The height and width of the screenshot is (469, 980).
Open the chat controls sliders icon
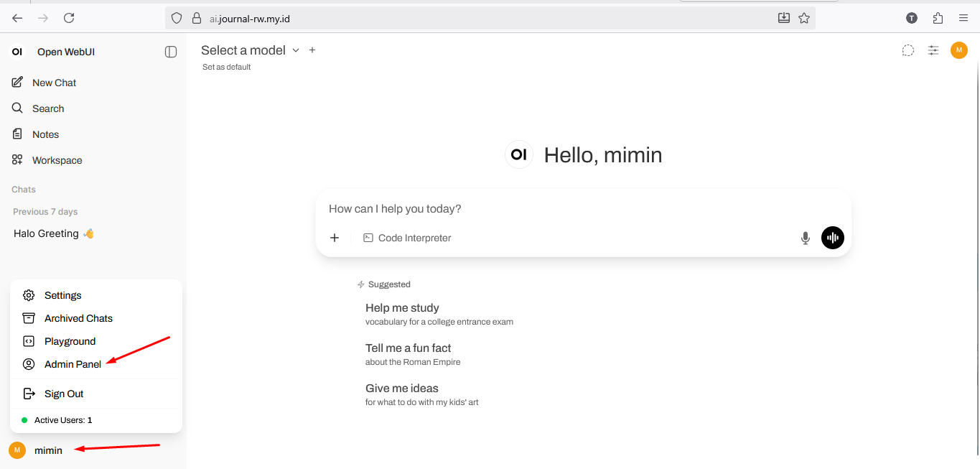[933, 50]
